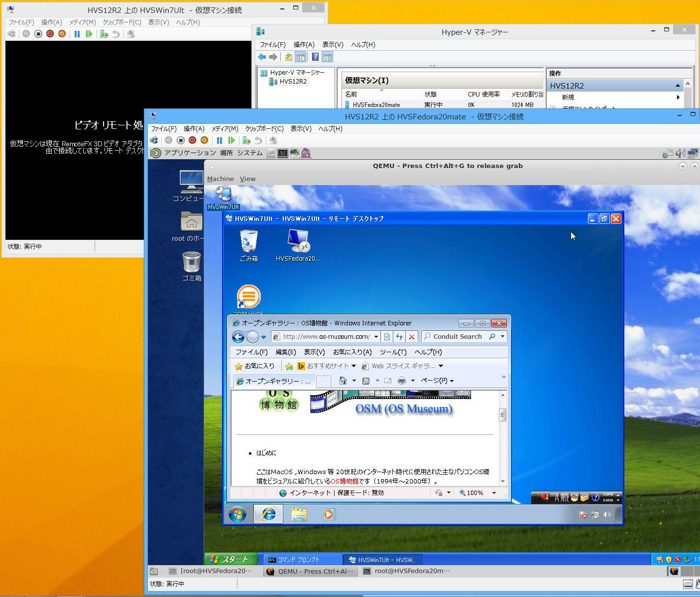Click volume speaker icon in MATE panel
The image size is (700, 597).
681,153
